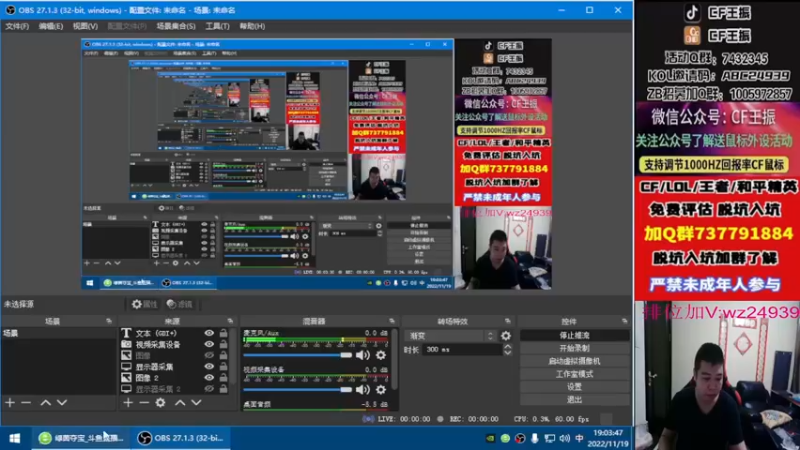Hide the 图像 2 source
The width and height of the screenshot is (800, 450).
pyautogui.click(x=209, y=378)
